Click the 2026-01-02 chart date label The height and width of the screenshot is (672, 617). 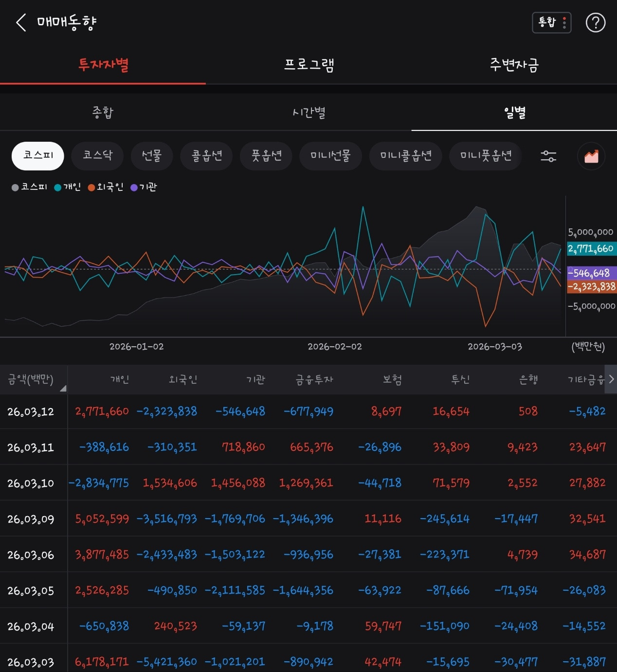(137, 347)
